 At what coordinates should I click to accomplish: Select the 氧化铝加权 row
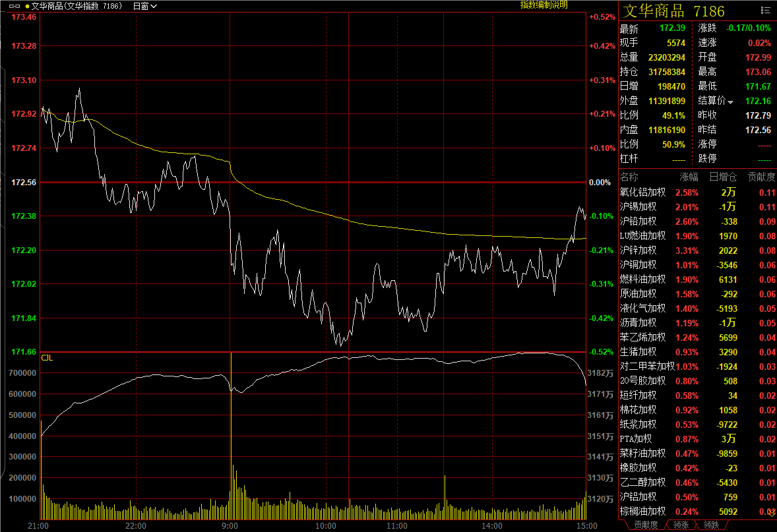click(642, 192)
